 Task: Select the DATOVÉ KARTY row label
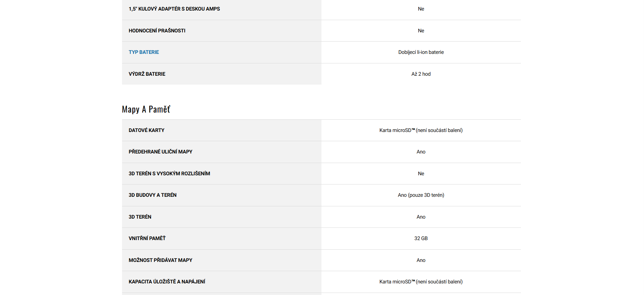click(146, 130)
